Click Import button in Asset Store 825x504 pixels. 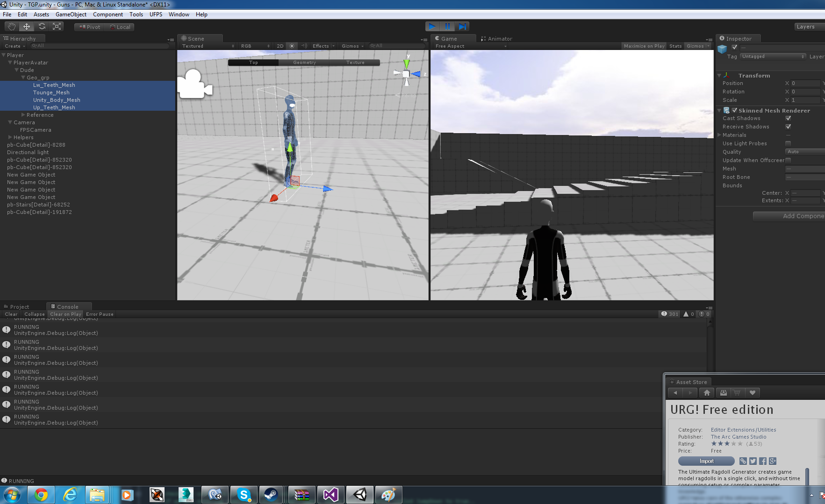click(x=706, y=461)
